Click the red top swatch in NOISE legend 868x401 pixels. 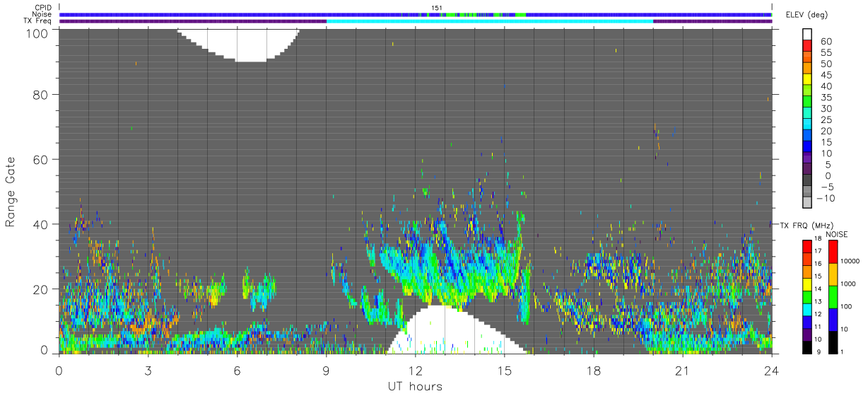[833, 251]
